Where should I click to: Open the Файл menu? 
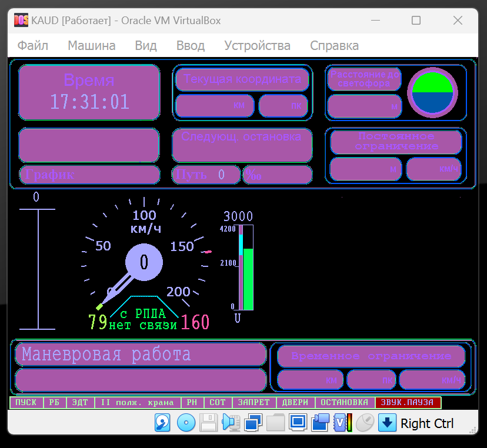(x=33, y=45)
